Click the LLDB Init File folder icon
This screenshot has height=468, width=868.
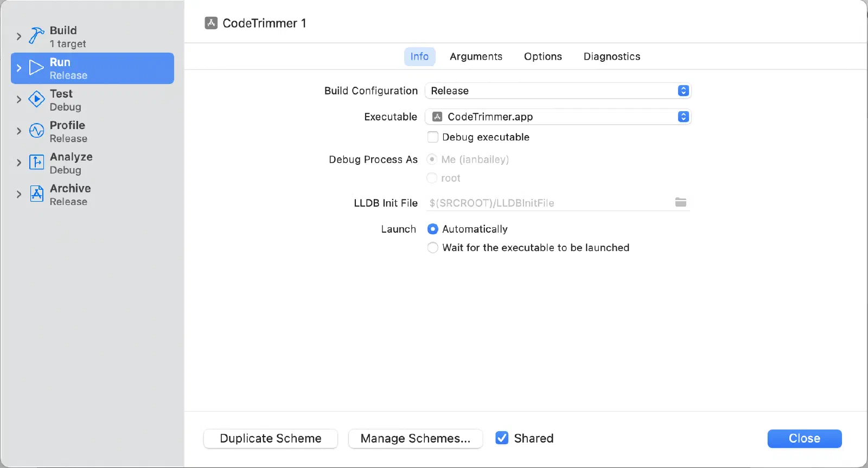(x=681, y=202)
